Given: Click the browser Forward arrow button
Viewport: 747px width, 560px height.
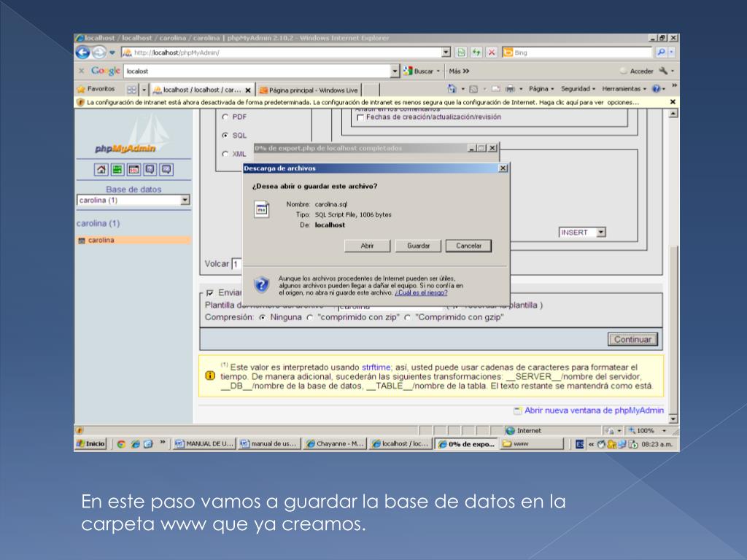Looking at the screenshot, I should click(98, 52).
